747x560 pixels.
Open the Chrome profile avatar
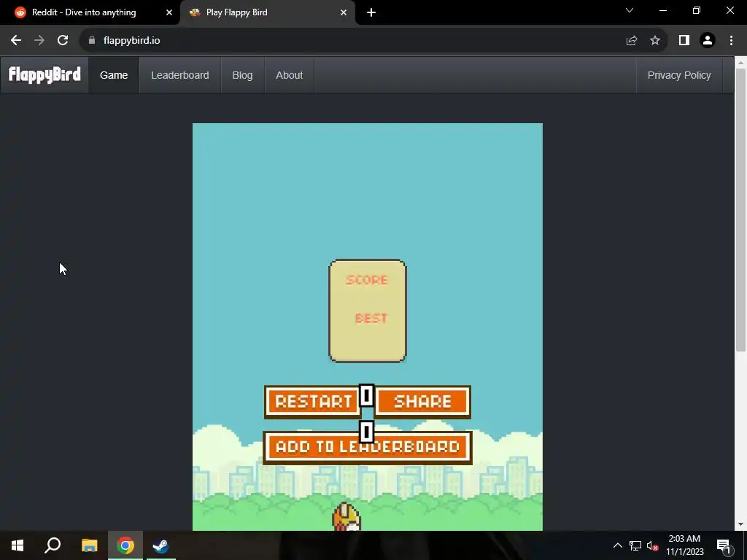pos(708,41)
